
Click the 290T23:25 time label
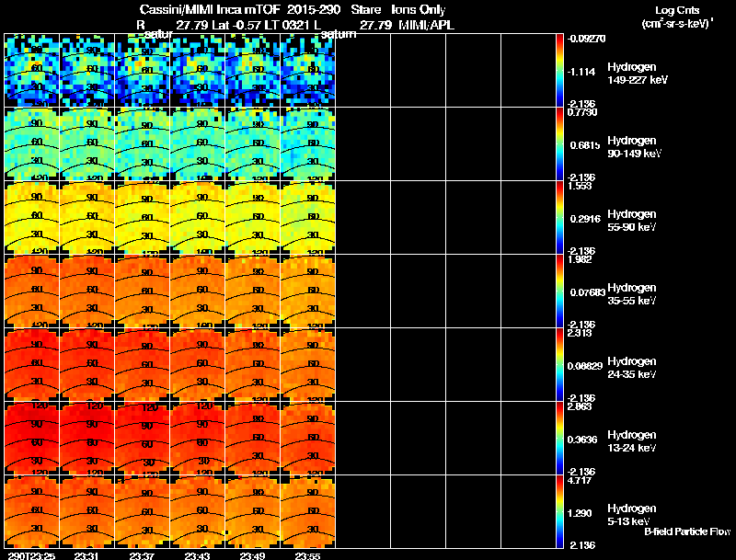pyautogui.click(x=31, y=555)
